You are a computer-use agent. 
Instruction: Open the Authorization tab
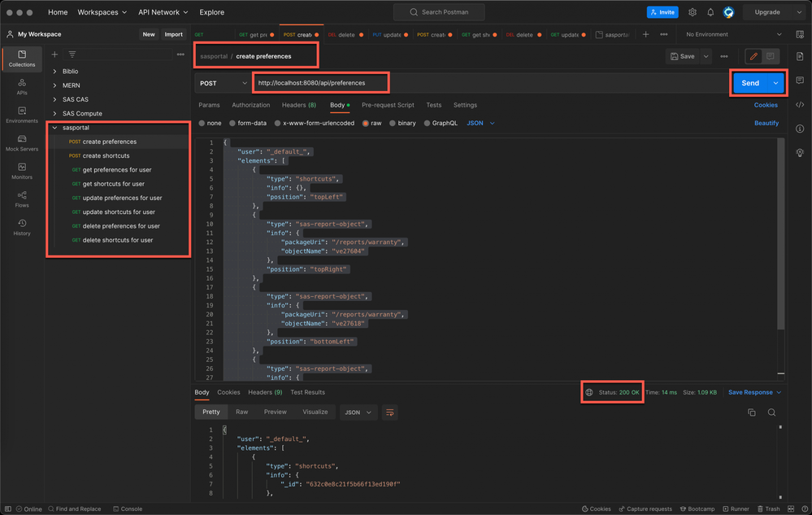point(250,105)
